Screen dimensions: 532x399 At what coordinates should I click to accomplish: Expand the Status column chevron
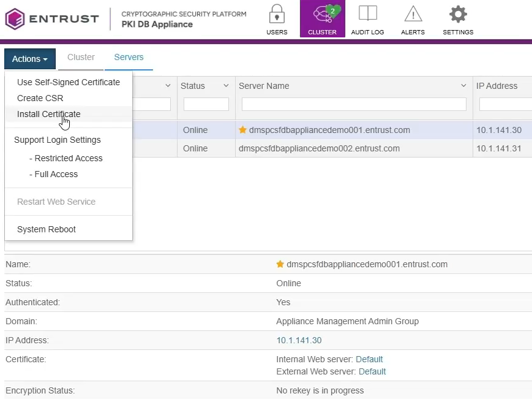[x=226, y=86]
